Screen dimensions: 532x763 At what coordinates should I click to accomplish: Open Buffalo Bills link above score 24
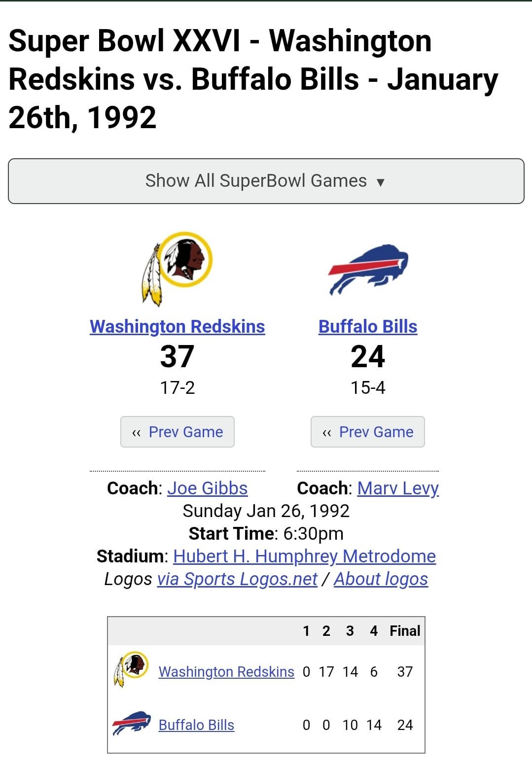[368, 326]
